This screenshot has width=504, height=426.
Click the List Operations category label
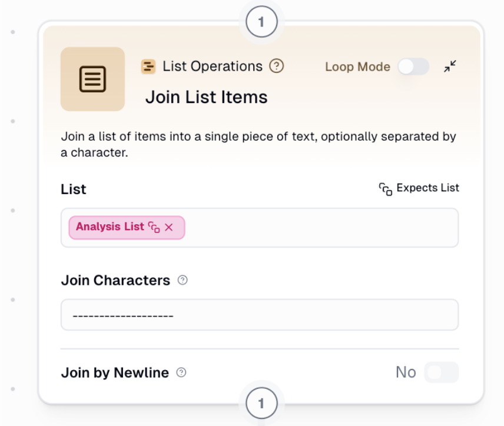[x=213, y=66]
